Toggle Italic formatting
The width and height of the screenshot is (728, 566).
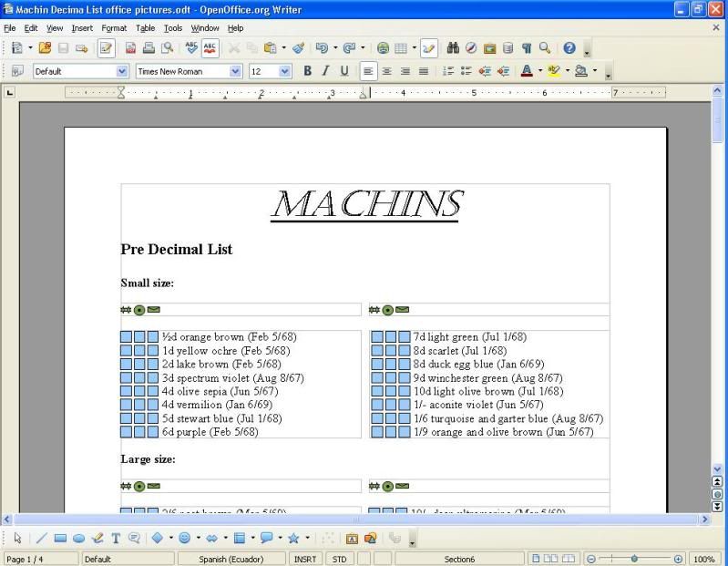(x=326, y=71)
